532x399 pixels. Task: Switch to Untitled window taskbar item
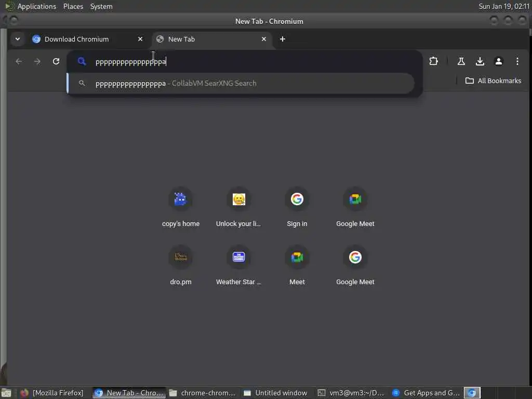[276, 393]
